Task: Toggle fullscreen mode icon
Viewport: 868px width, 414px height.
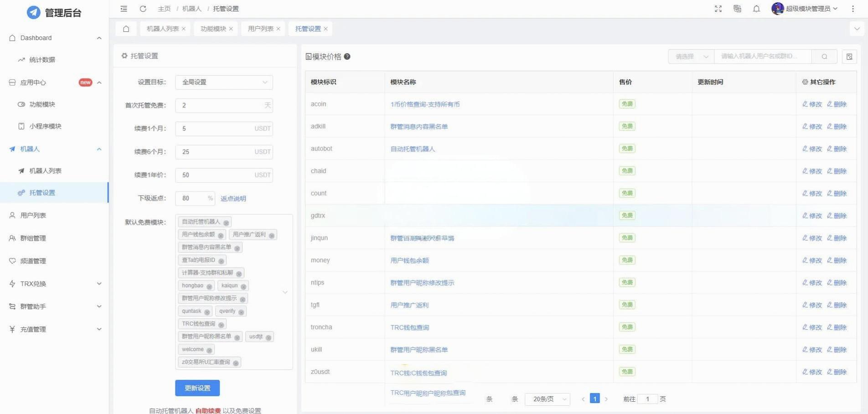Action: pos(718,9)
